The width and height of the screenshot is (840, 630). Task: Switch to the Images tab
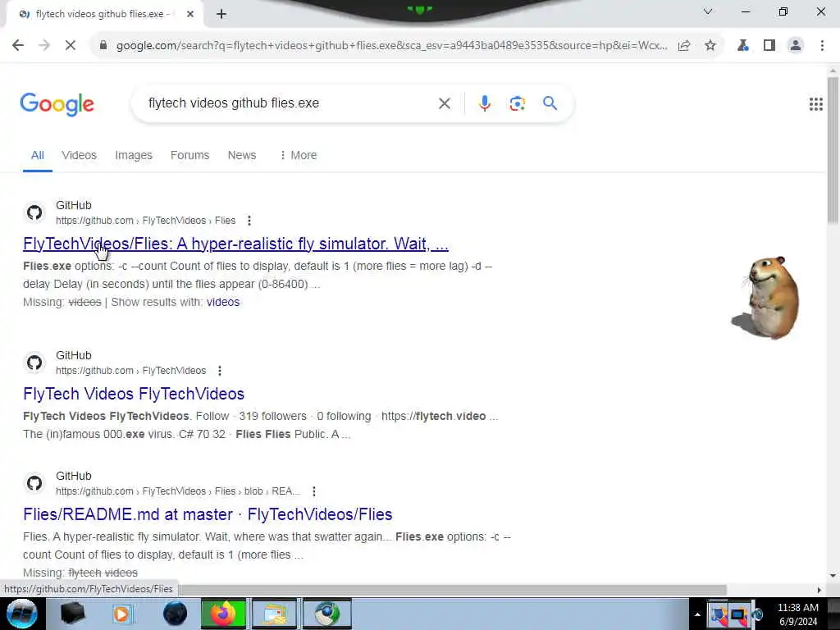click(x=134, y=155)
